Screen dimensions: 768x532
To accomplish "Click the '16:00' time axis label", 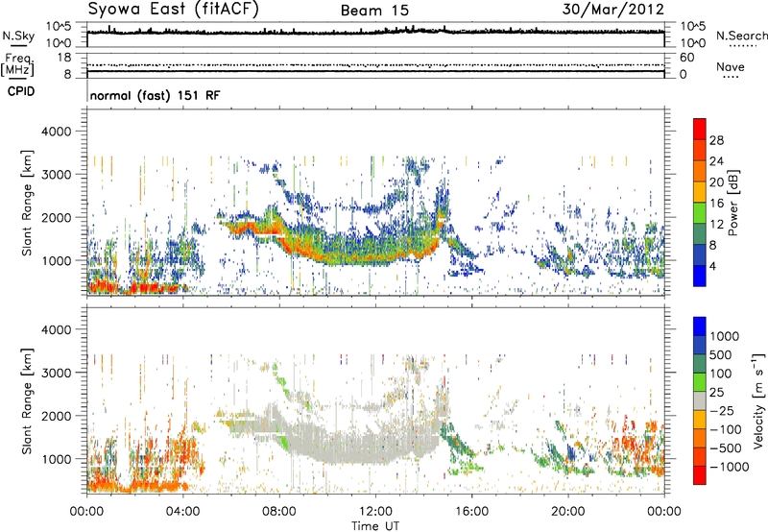I will click(471, 512).
